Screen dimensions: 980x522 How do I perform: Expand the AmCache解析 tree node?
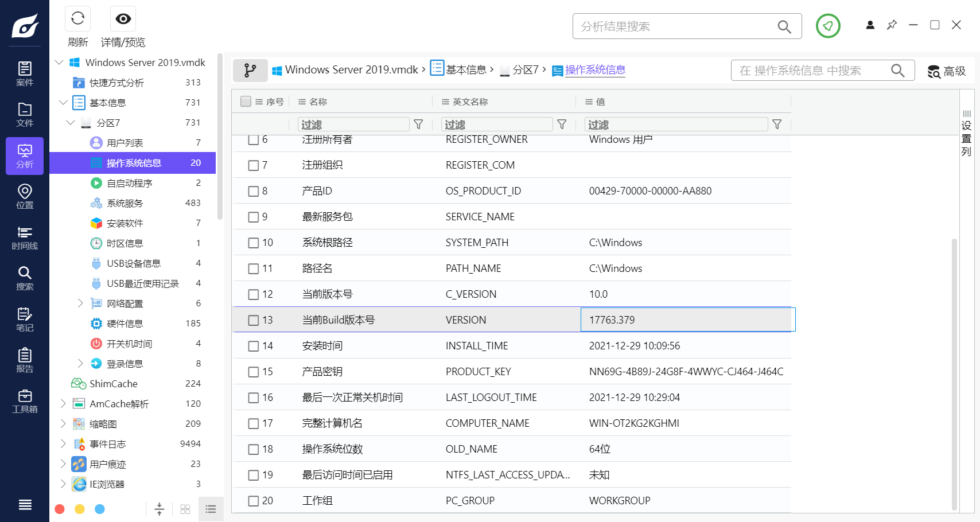(63, 403)
